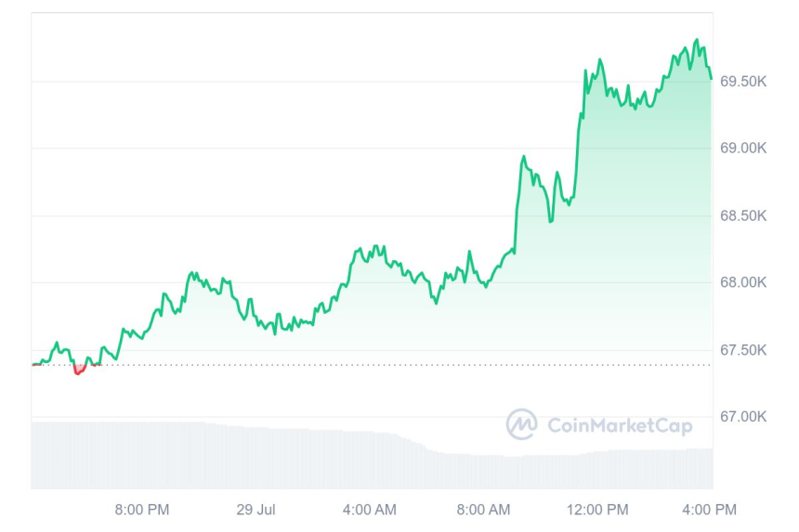Select the 68.00K y-axis label
The image size is (799, 532).
(743, 282)
